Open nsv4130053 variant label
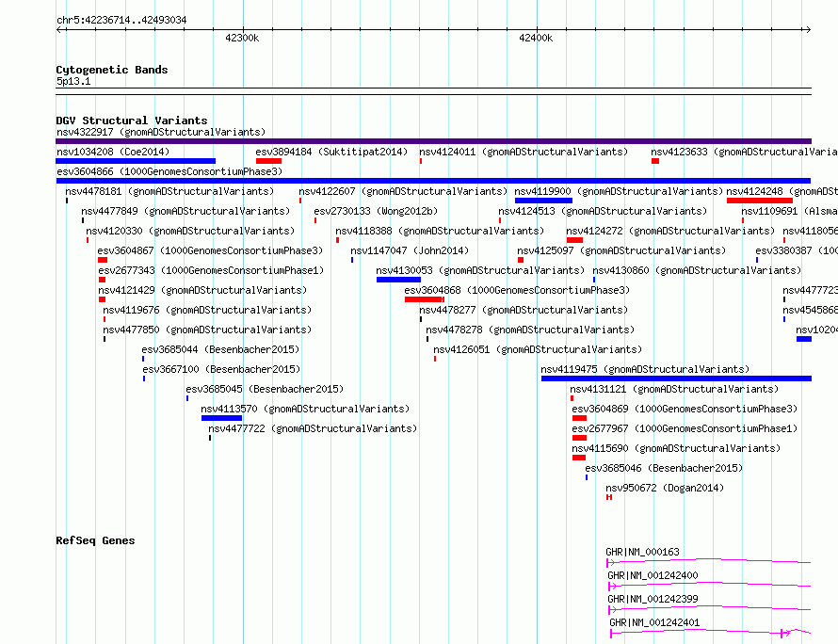Image resolution: width=838 pixels, height=644 pixels. [480, 270]
